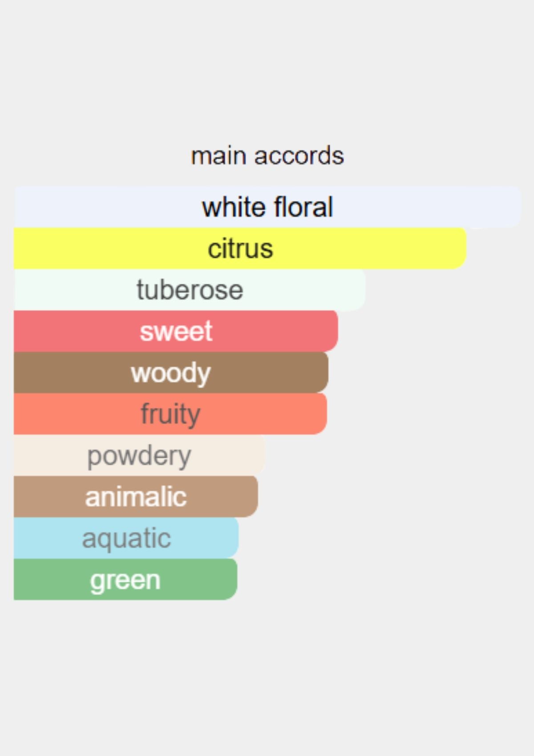Choose the fruity accord bar
Viewport: 534px width, 756px height.
tap(170, 414)
